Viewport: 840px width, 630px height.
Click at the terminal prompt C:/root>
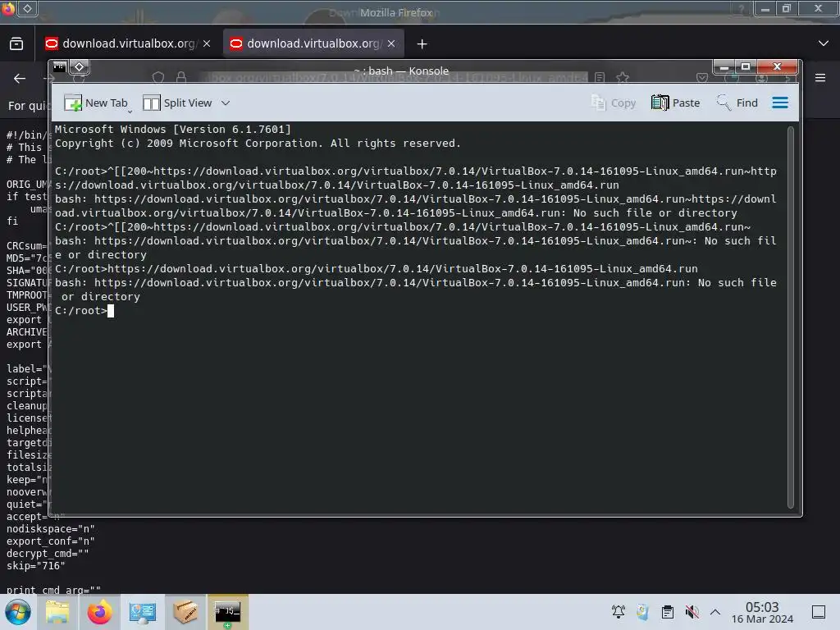pos(81,311)
